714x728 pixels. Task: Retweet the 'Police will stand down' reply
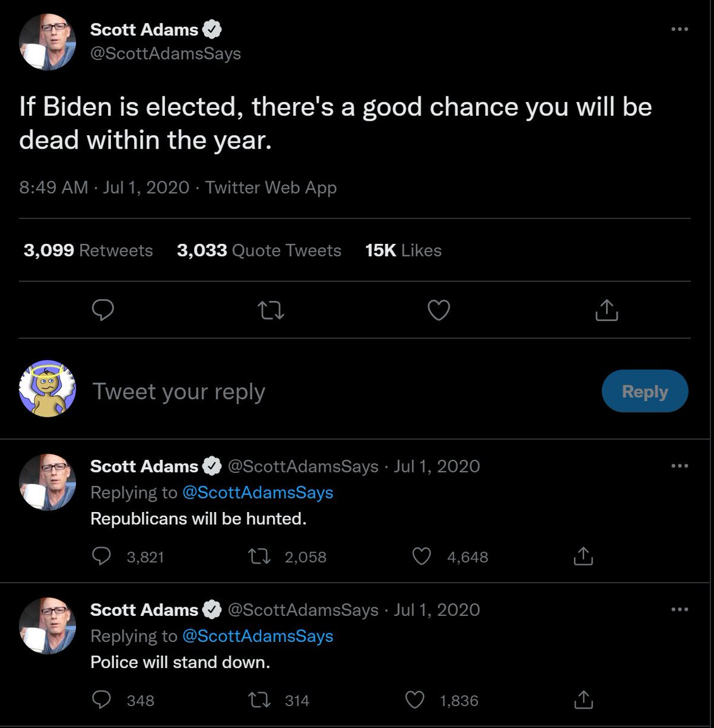(260, 700)
